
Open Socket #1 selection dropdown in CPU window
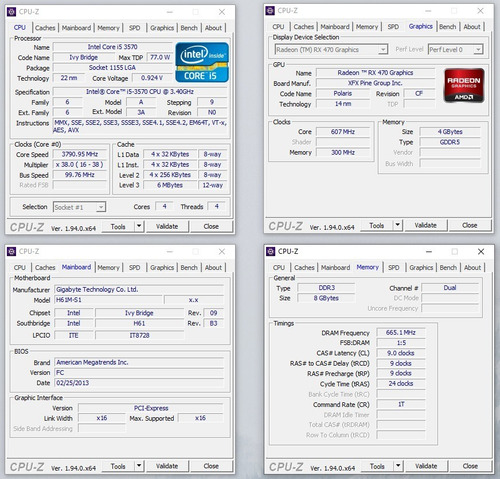pos(79,207)
